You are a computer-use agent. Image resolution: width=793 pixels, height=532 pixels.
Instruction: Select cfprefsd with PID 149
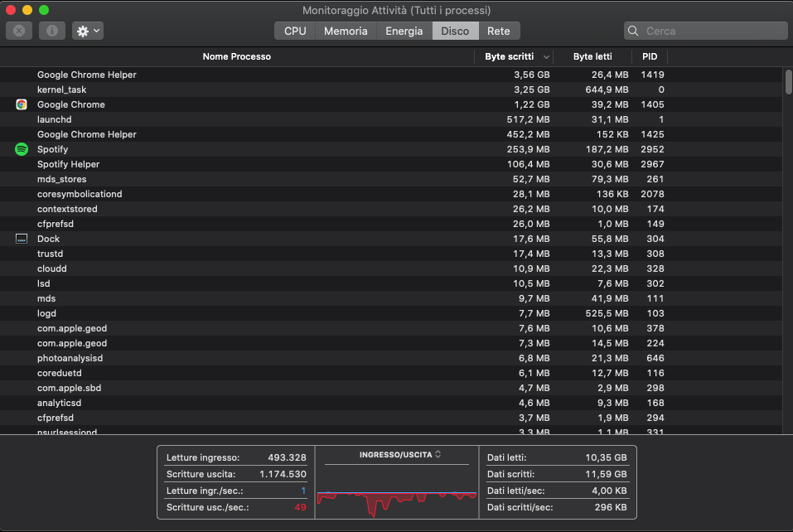click(391, 224)
